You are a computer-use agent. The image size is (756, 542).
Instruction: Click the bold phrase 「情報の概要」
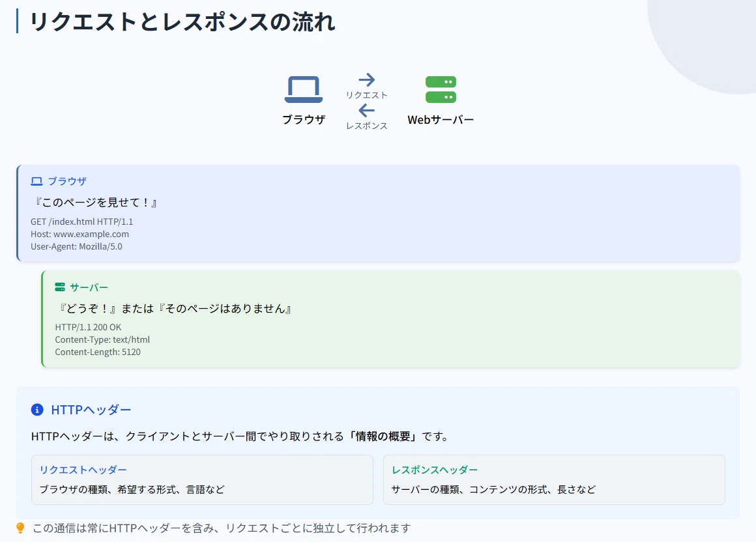point(383,436)
